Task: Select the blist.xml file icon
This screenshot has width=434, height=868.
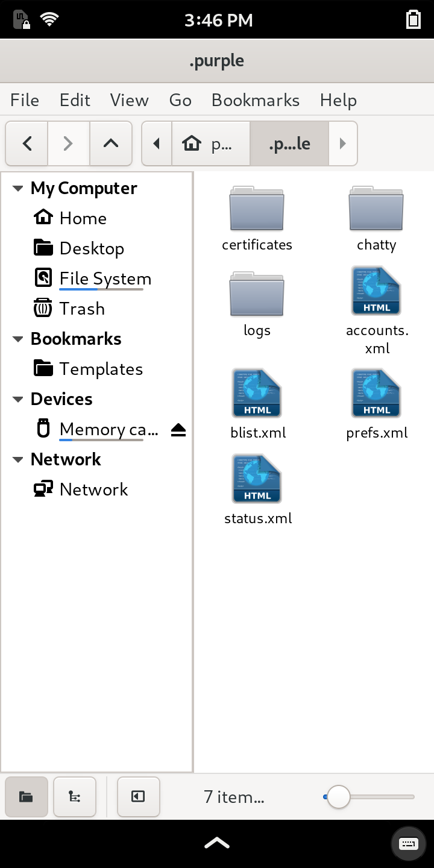Action: click(x=257, y=394)
